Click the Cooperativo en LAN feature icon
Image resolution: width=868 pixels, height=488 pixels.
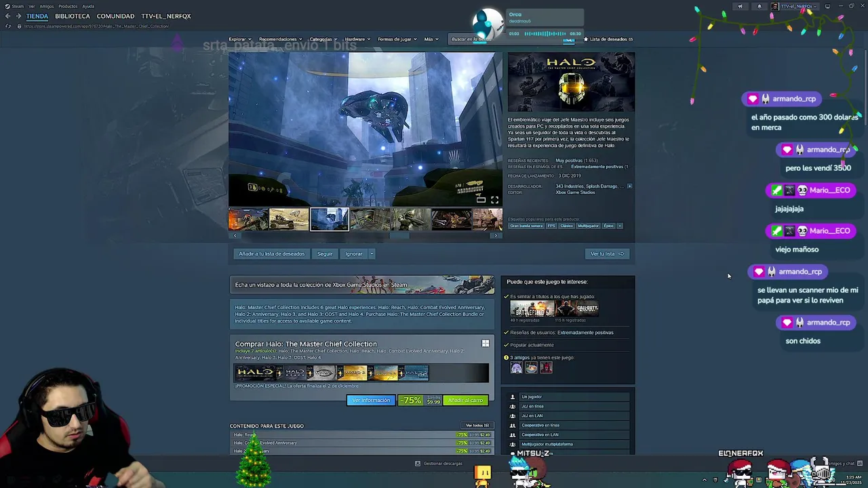click(x=513, y=434)
